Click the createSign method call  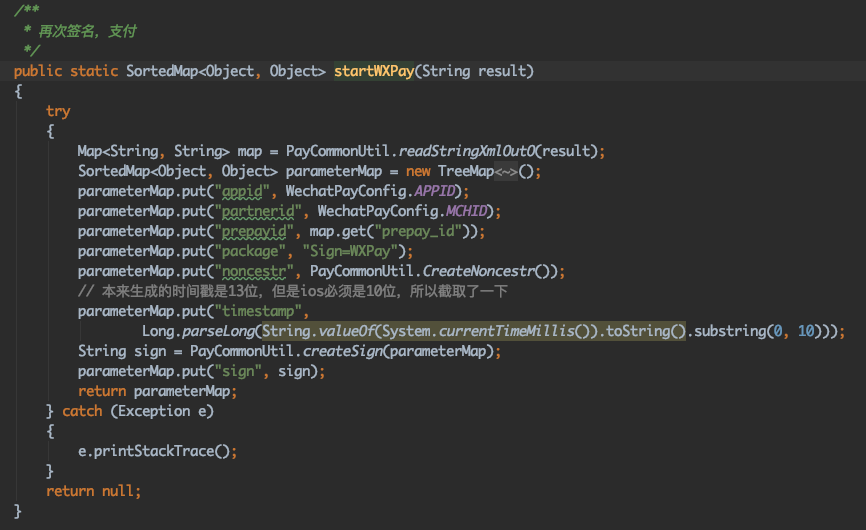(x=342, y=351)
